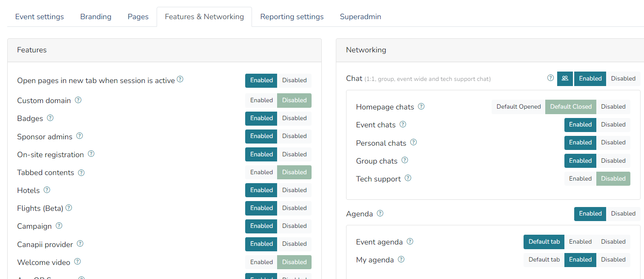Open the Reporting settings tab
644x279 pixels.
(x=292, y=17)
